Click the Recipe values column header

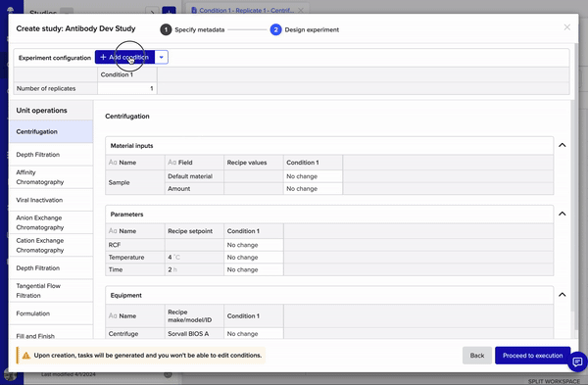coord(254,163)
